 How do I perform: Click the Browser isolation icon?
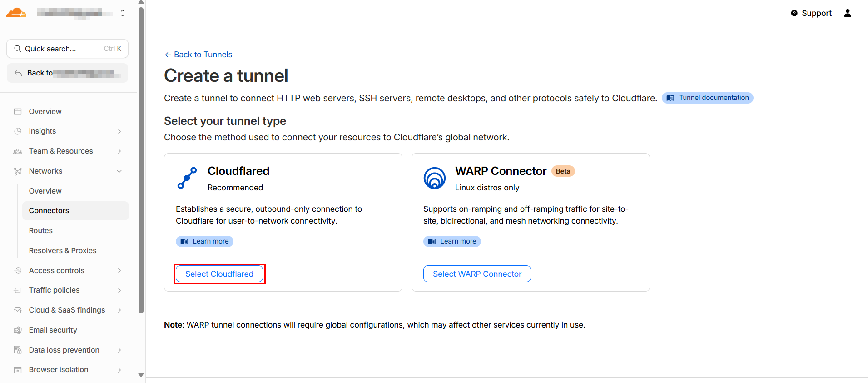tap(18, 370)
